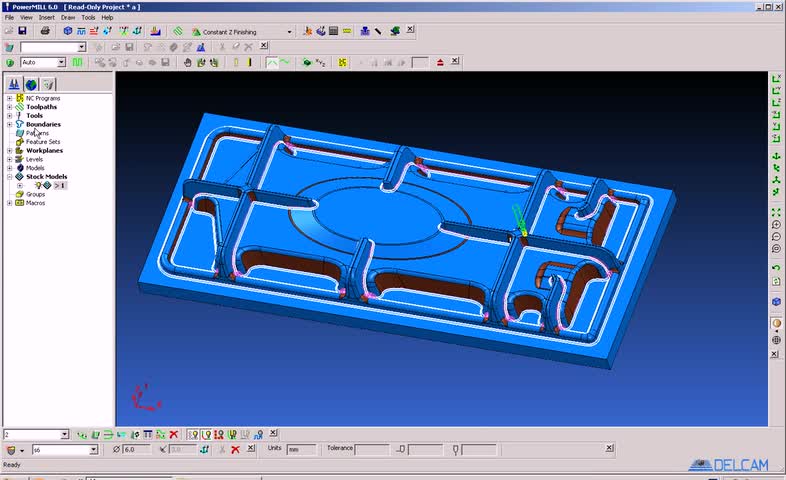This screenshot has height=480, width=786.
Task: Toggle the highlighted toolpath peak display button
Action: tap(272, 62)
